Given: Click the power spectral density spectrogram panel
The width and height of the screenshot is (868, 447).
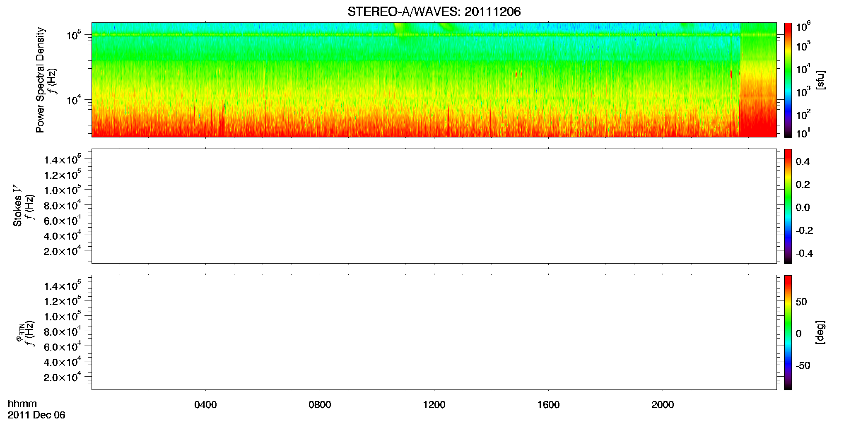Looking at the screenshot, I should point(434,80).
